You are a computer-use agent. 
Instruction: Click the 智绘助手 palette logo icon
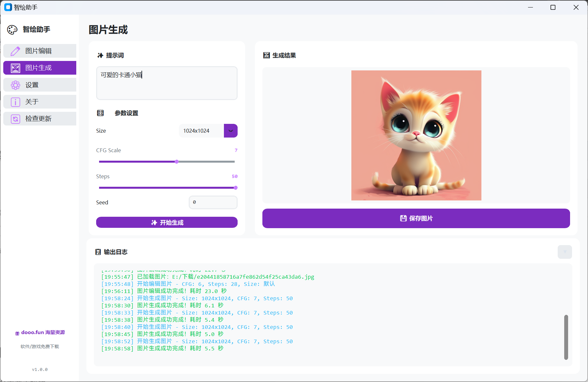pos(12,29)
